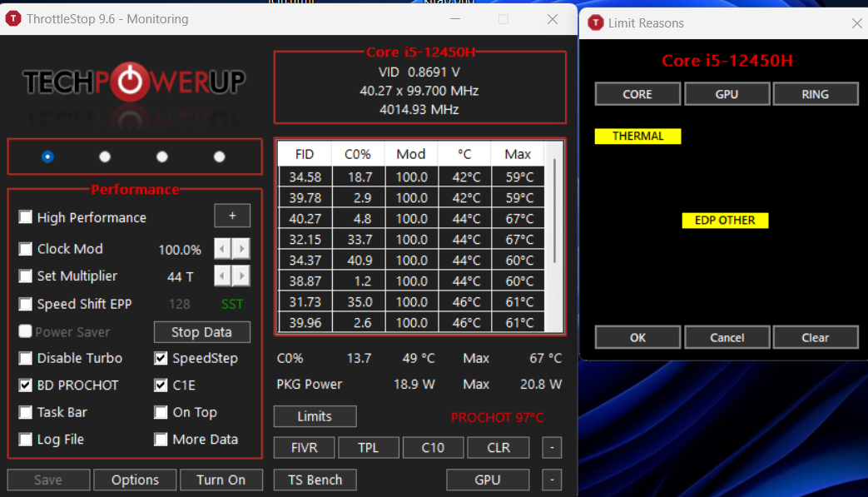This screenshot has width=868, height=497.
Task: Check the More Data option
Action: point(161,440)
